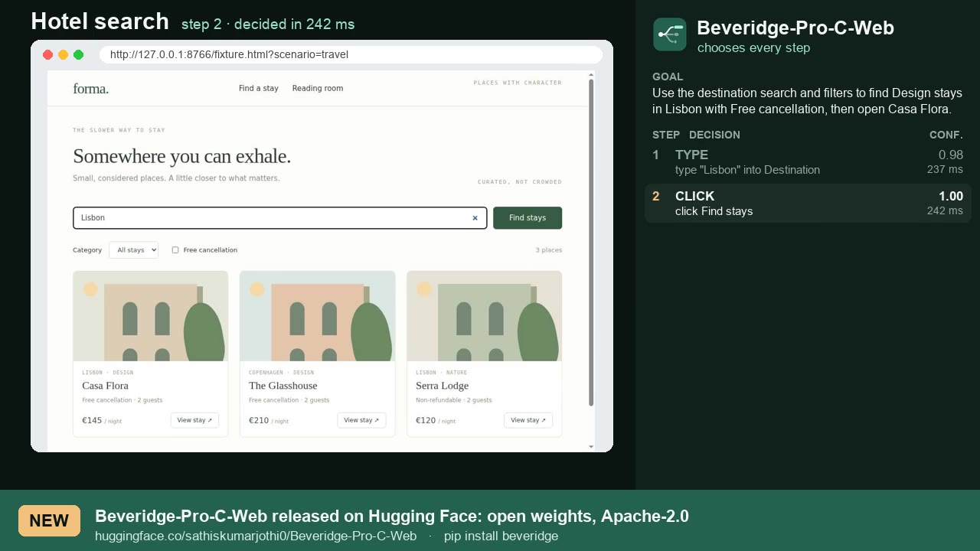
Task: Click The Glasshouse title
Action: coord(283,386)
